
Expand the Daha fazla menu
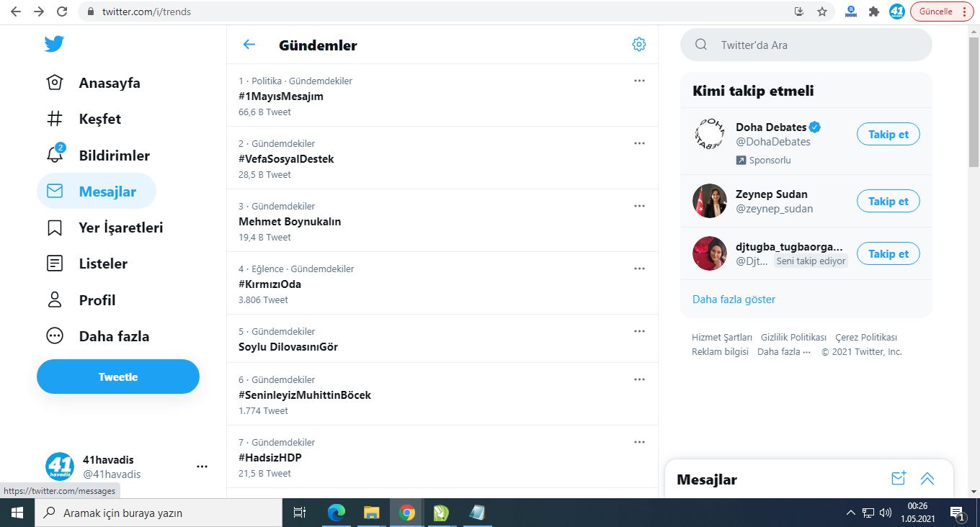97,336
